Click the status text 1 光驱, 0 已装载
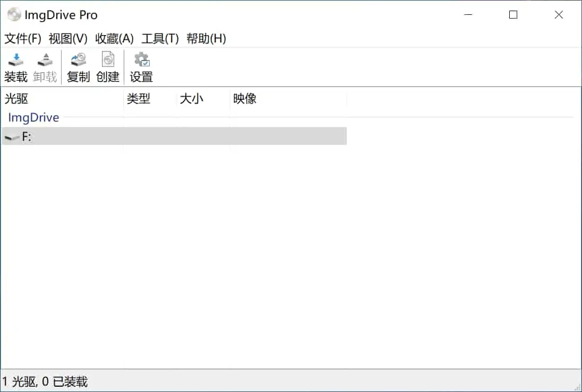582x392 pixels. pos(45,381)
